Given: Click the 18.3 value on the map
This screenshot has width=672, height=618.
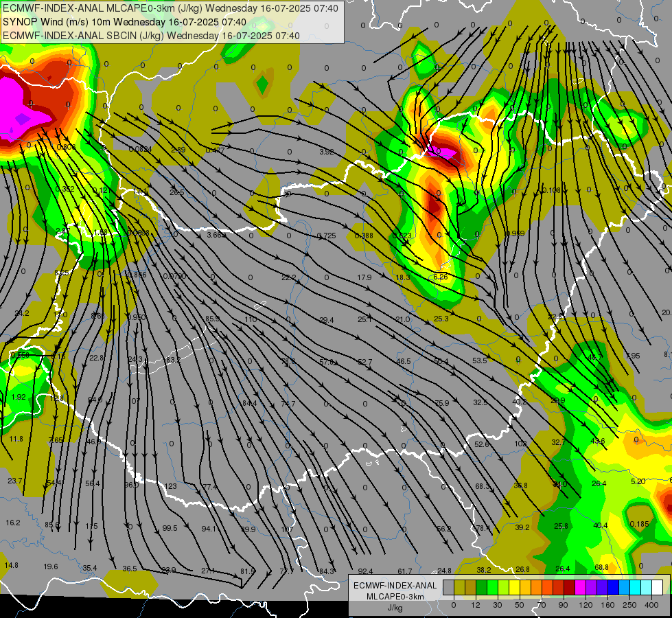Looking at the screenshot, I should coord(403,277).
